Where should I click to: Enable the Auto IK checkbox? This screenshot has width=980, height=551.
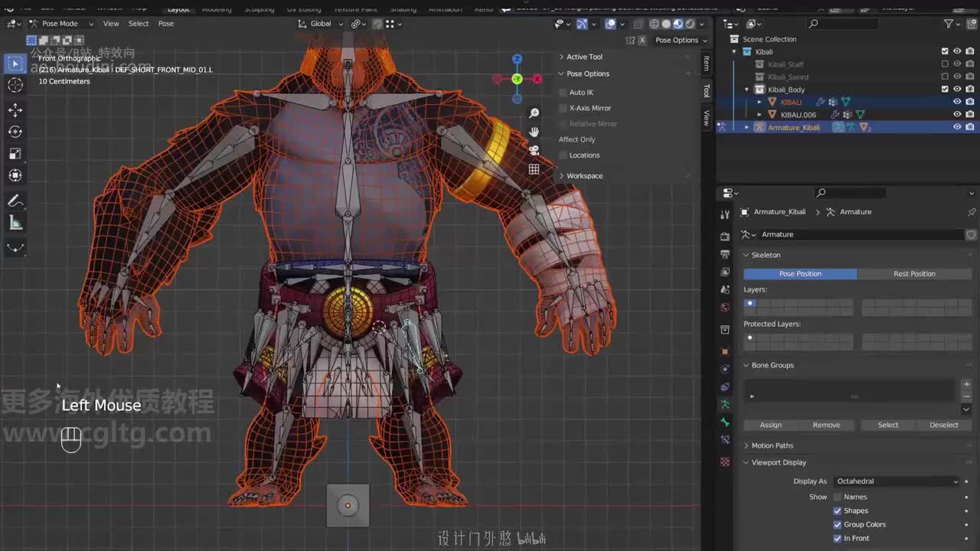[563, 93]
